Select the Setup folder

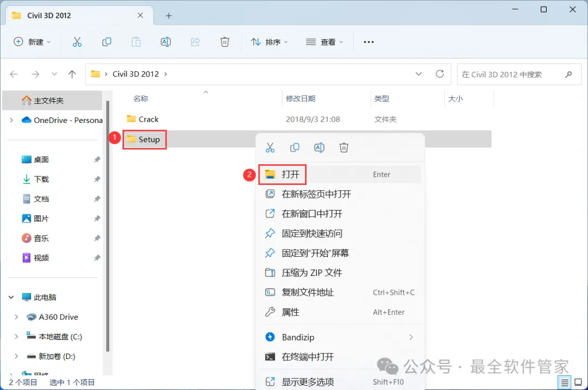[x=143, y=139]
